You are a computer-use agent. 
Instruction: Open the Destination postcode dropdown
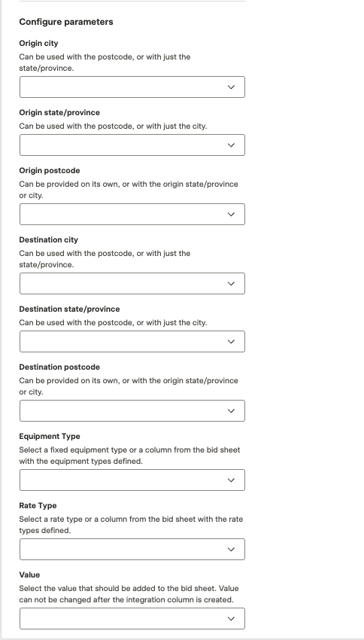pos(132,411)
